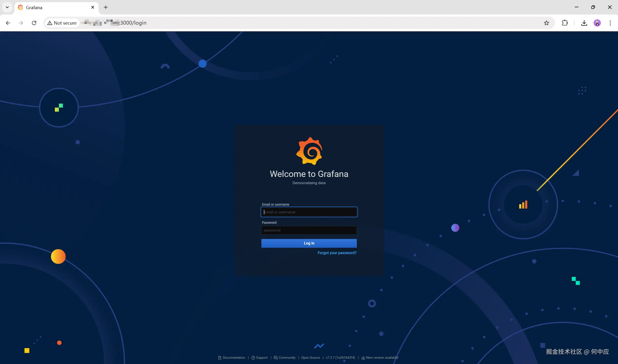618x364 pixels.
Task: Open the browser extensions puzzle icon
Action: tap(565, 23)
